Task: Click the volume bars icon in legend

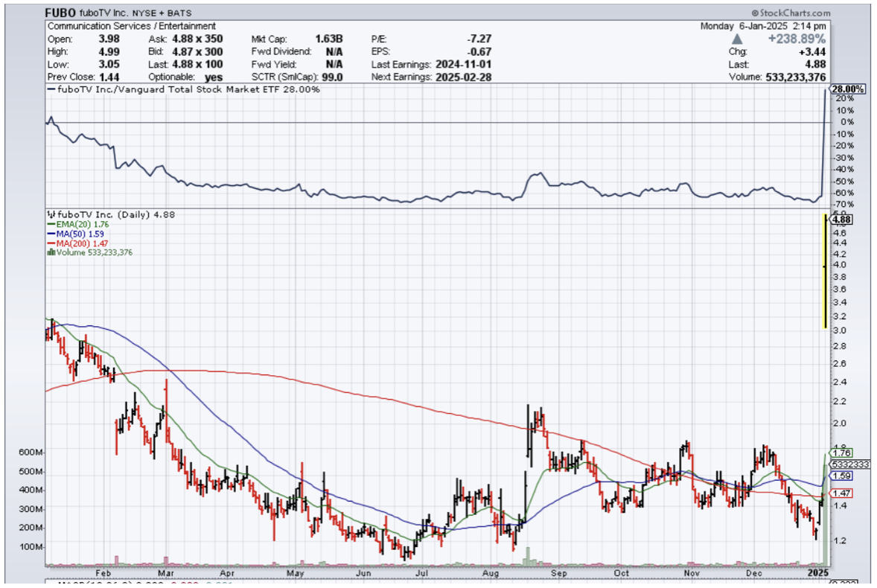Action: [x=50, y=252]
